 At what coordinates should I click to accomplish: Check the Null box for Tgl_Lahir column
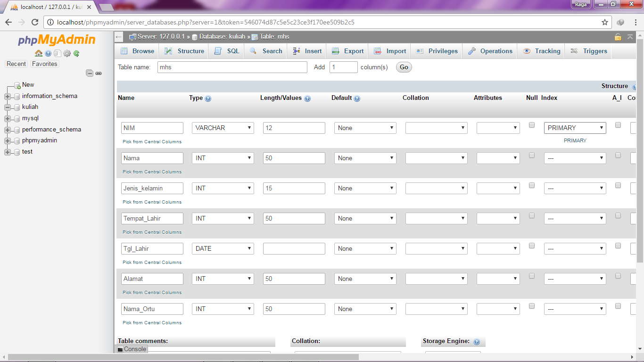point(532,246)
